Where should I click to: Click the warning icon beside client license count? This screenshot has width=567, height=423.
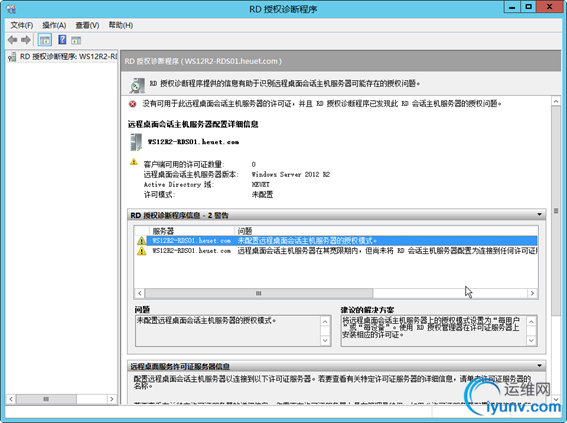click(134, 162)
